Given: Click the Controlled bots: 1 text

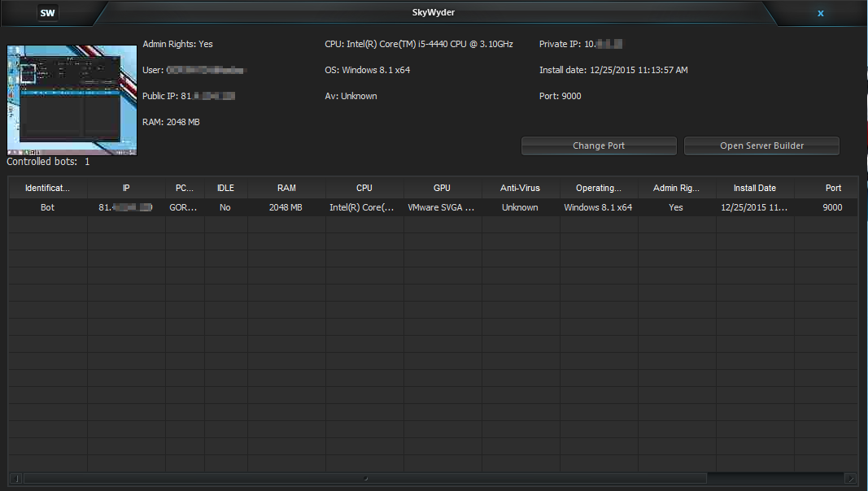Looking at the screenshot, I should coord(48,162).
